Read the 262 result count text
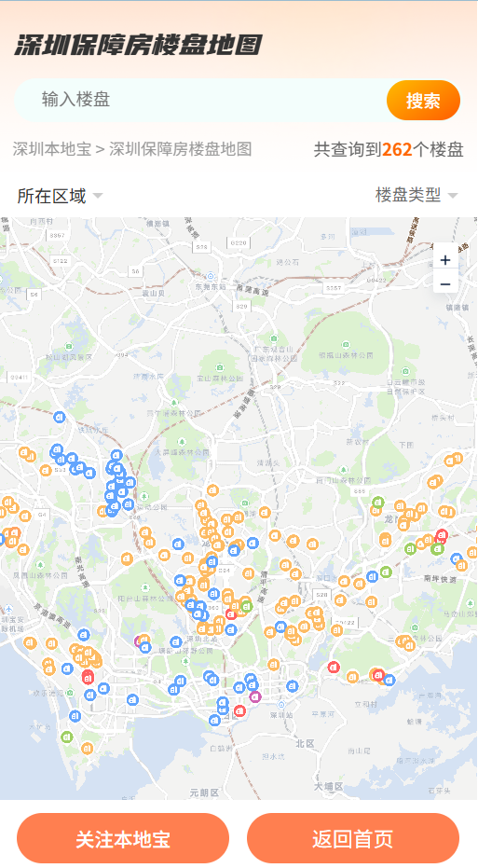This screenshot has width=478, height=868. (x=397, y=149)
